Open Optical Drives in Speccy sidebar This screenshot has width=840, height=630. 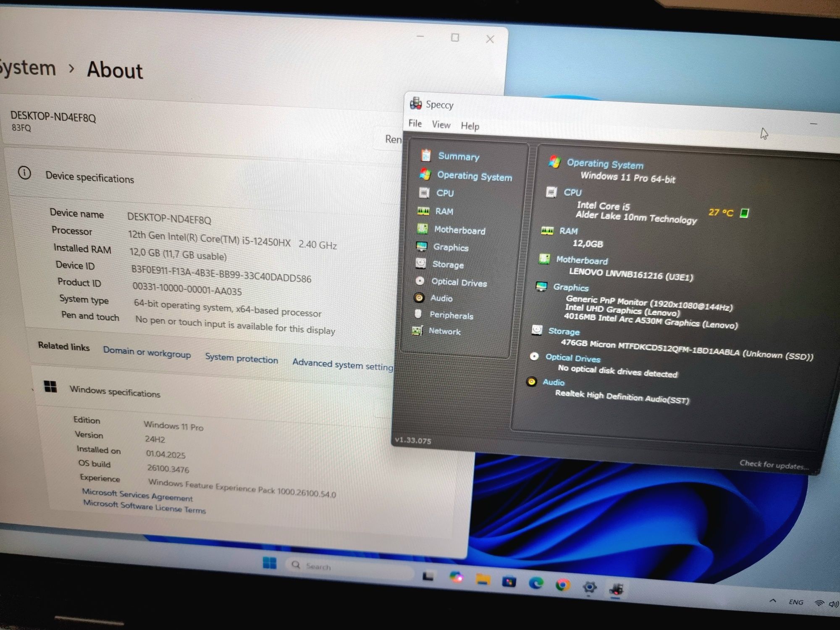click(459, 282)
